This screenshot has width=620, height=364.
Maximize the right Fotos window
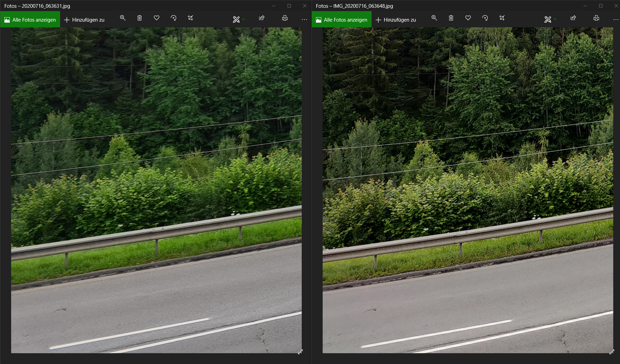tap(601, 6)
